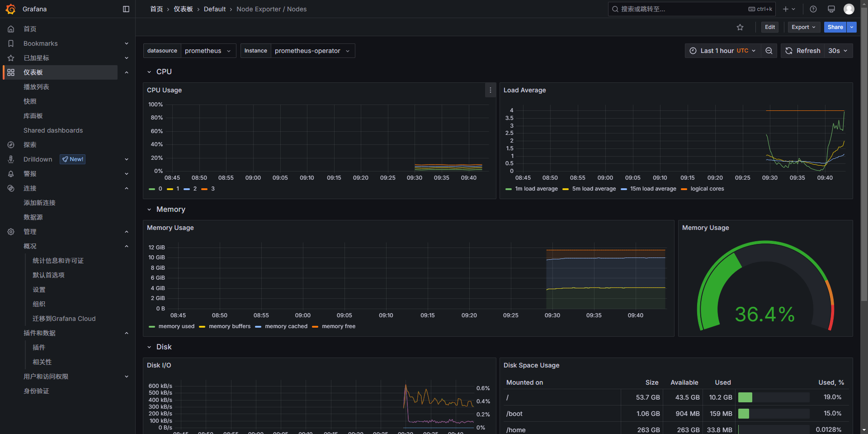Click the Memory Usage 36.4% gauge

tap(765, 285)
